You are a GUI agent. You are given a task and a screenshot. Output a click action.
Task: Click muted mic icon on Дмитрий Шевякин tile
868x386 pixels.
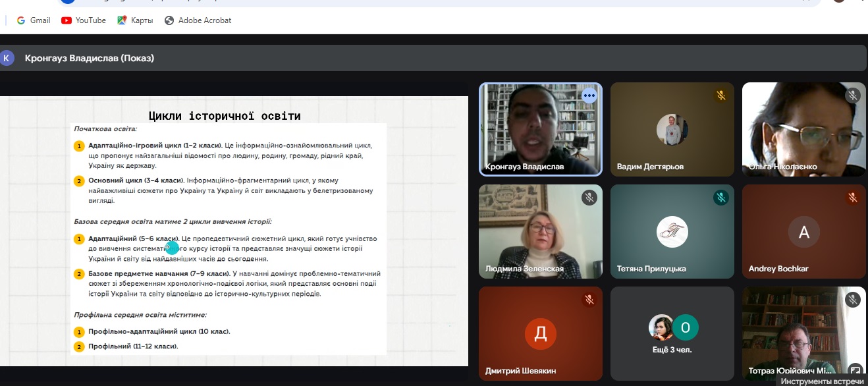[589, 300]
